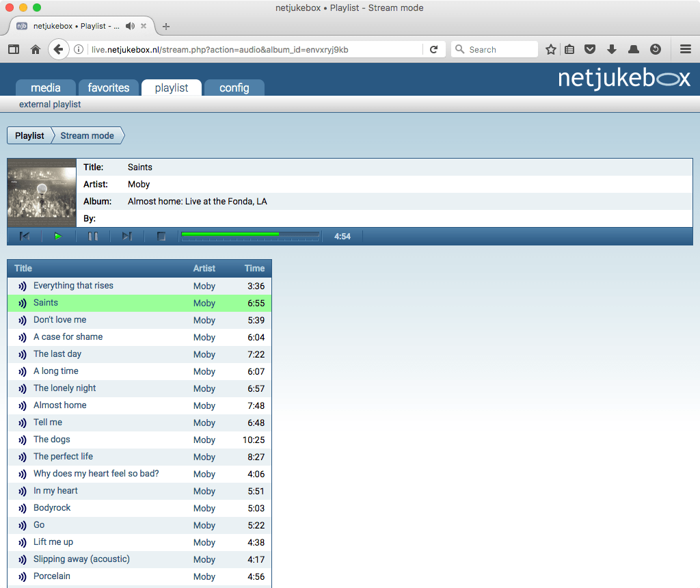700x588 pixels.
Task: Pause the current stream
Action: click(x=93, y=237)
